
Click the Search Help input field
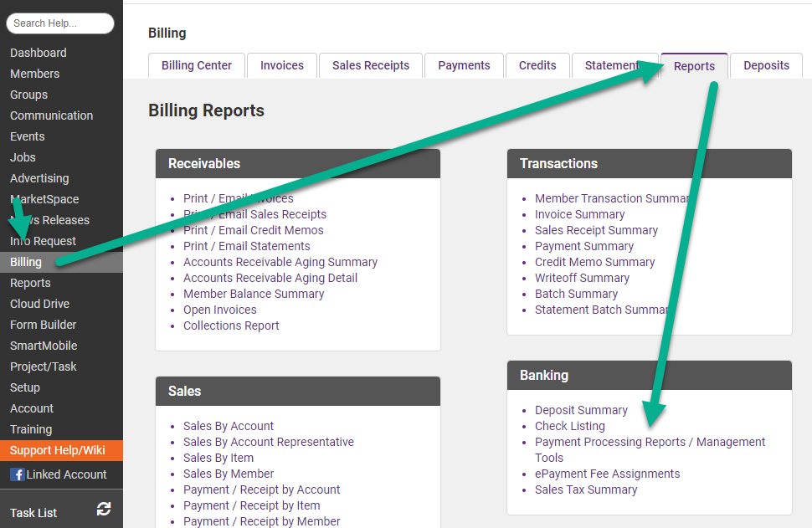point(59,23)
